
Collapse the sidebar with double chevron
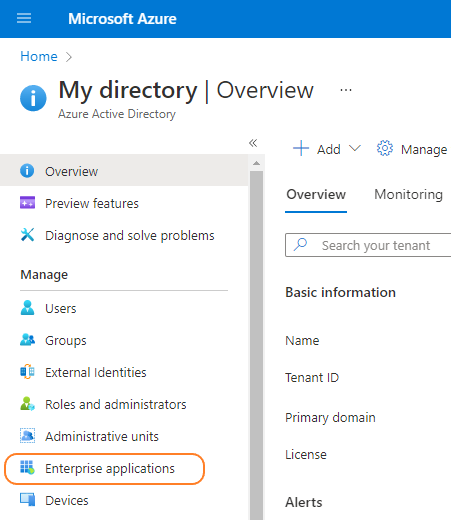click(x=253, y=143)
